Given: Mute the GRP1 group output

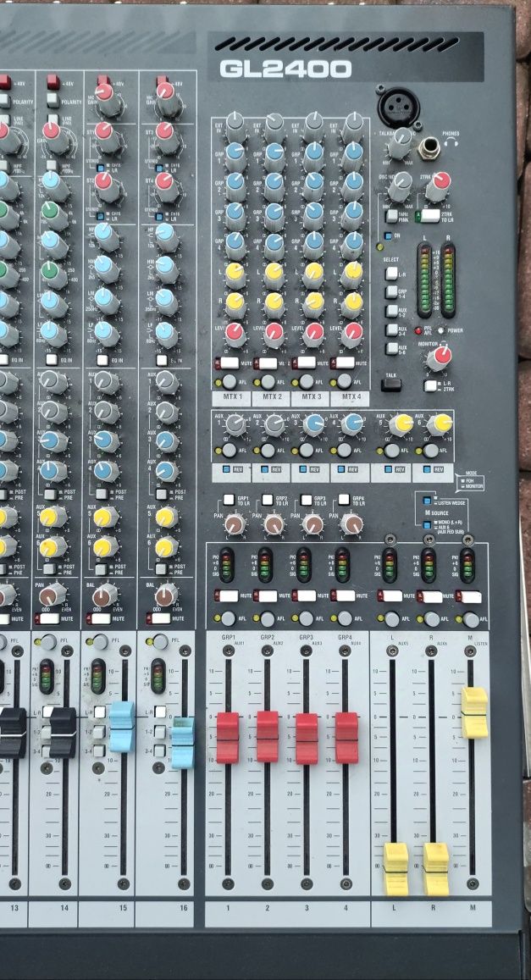Looking at the screenshot, I should 228,596.
